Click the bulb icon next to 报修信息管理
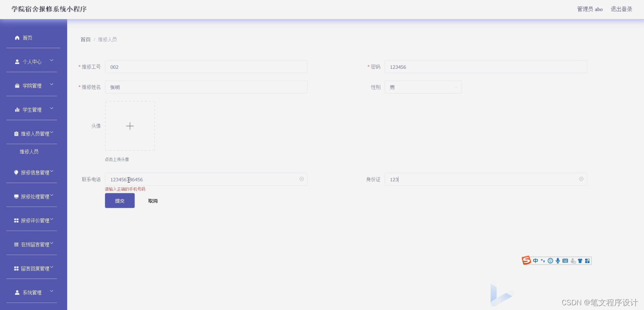The width and height of the screenshot is (644, 310). click(16, 172)
